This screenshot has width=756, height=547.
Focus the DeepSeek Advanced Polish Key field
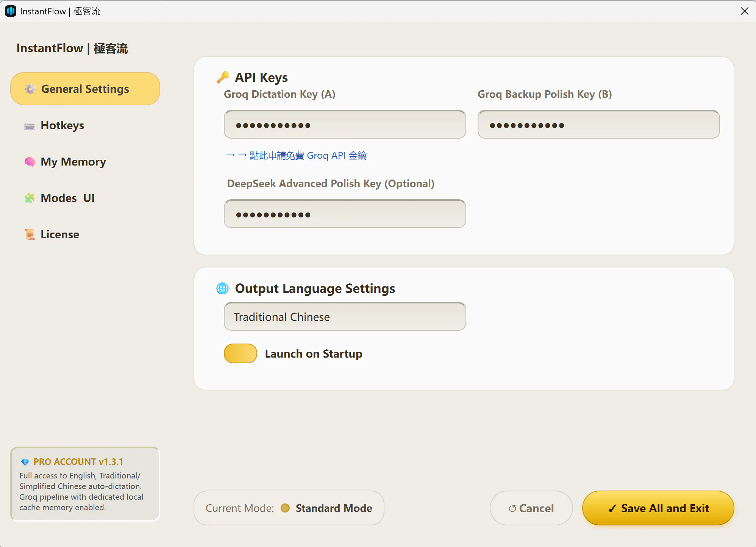point(345,214)
